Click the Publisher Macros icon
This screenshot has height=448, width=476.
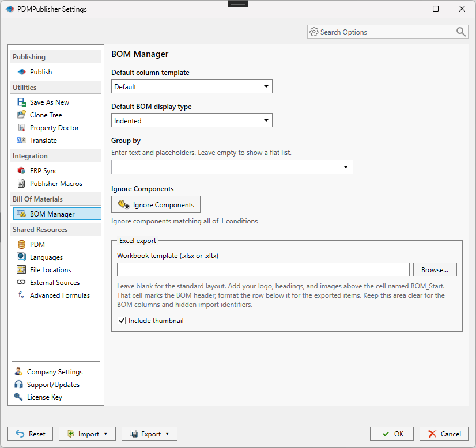(21, 184)
